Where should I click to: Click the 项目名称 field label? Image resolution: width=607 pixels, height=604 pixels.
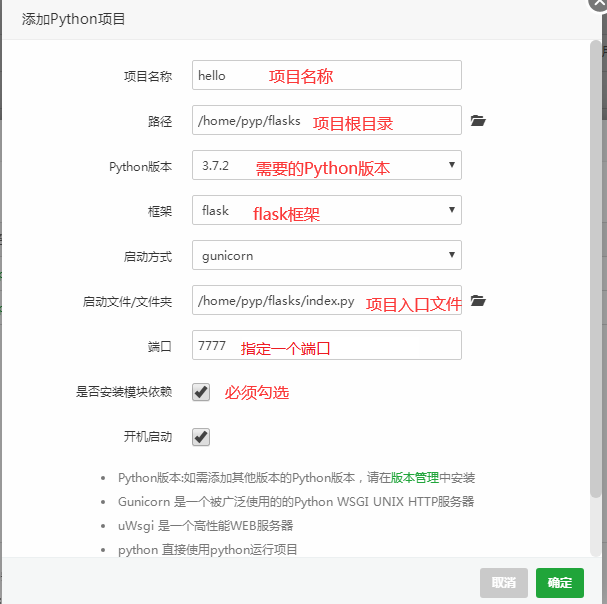(148, 76)
